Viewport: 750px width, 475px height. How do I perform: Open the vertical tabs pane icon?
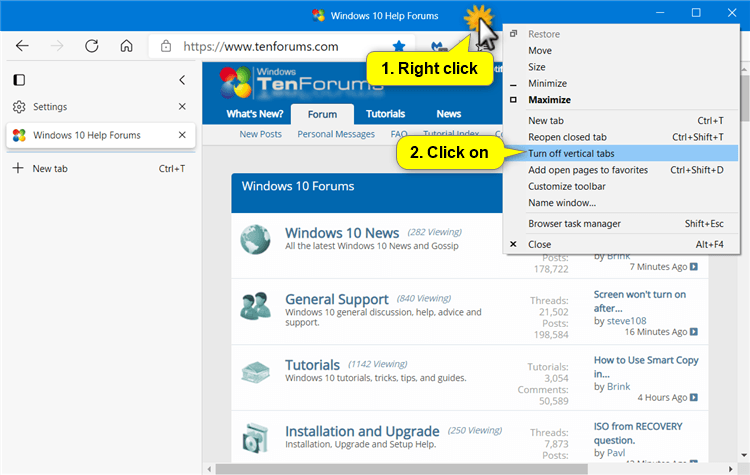[19, 80]
